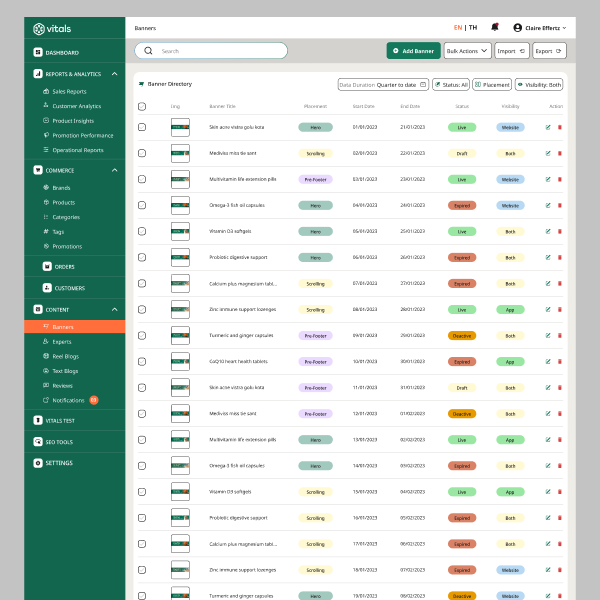Collapse the Reports & Analytics section

114,73
